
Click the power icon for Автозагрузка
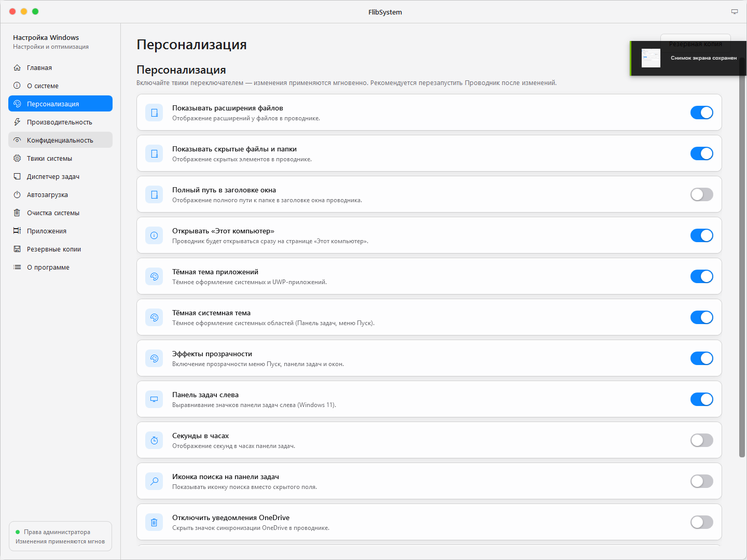17,194
